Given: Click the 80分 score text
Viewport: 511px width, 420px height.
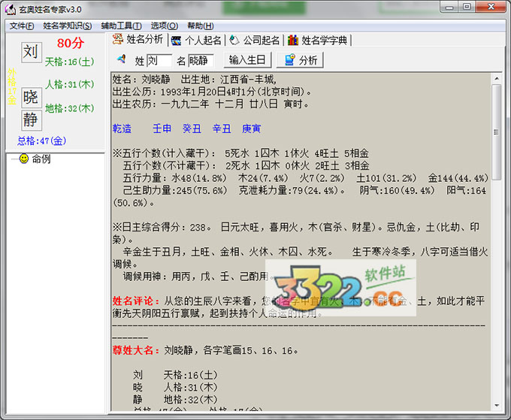Looking at the screenshot, I should click(x=71, y=43).
